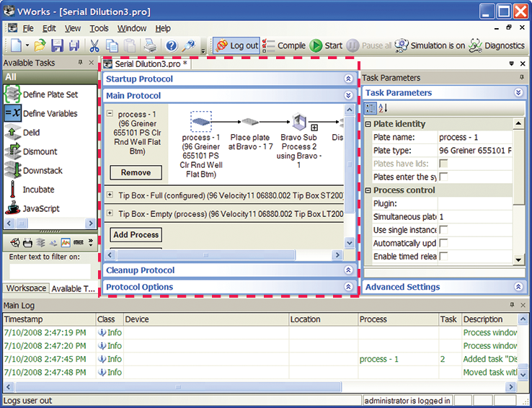The height and width of the screenshot is (408, 532).
Task: Click the Cut scissors icon
Action: (x=94, y=45)
